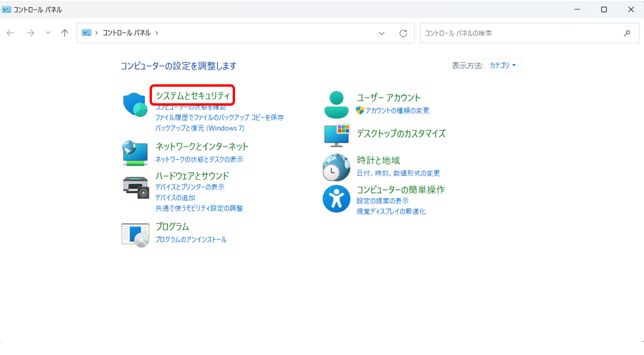Click プログラムのアンインストール link
Image resolution: width=644 pixels, height=355 pixels.
click(x=191, y=240)
